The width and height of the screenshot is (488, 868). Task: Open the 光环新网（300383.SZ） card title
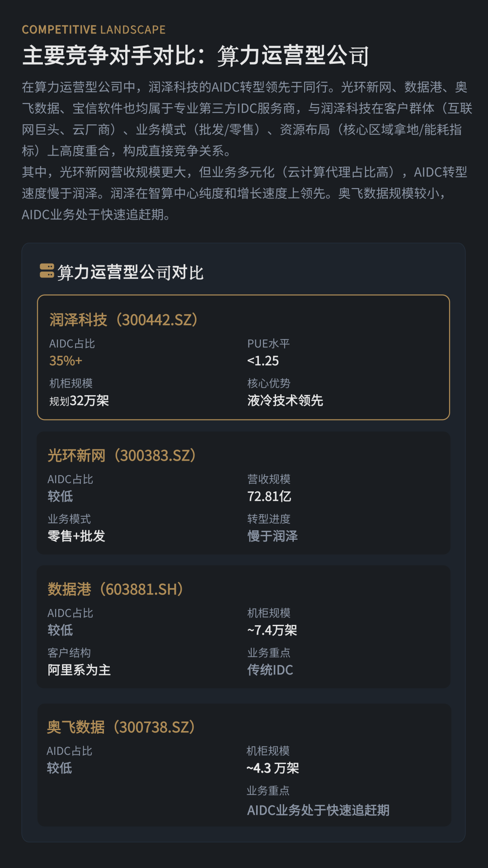tap(122, 456)
